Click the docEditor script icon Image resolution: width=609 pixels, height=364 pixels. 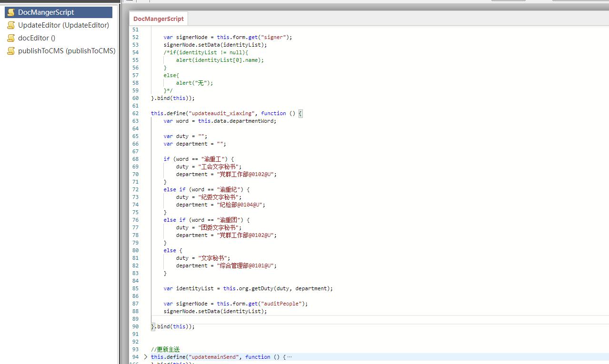11,38
